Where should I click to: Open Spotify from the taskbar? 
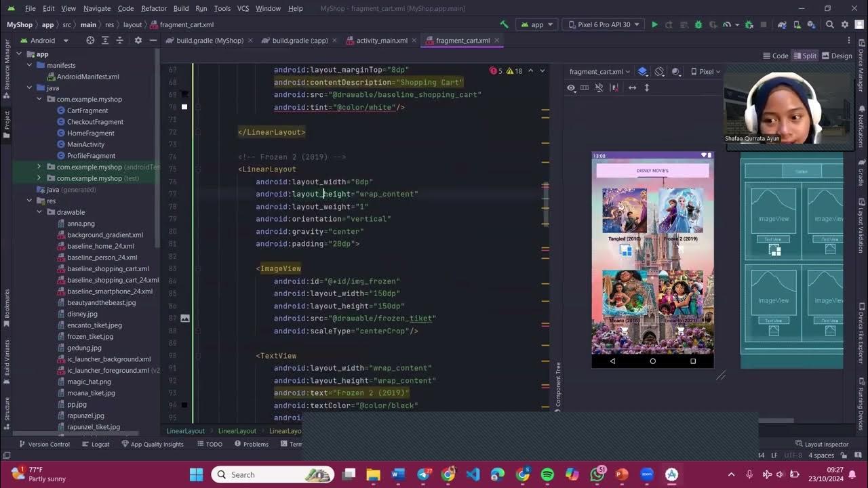(x=547, y=474)
